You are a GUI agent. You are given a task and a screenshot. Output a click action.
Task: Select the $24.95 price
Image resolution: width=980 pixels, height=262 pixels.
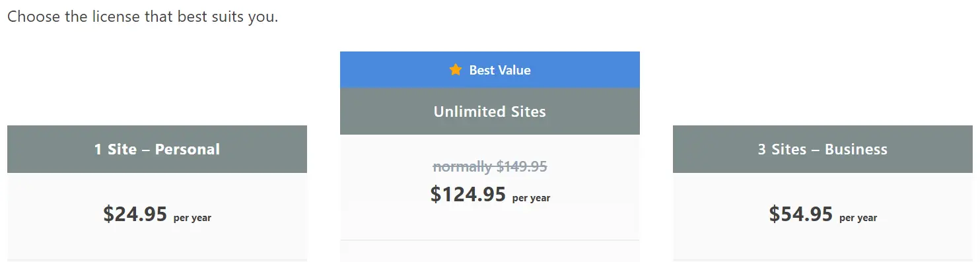click(x=135, y=214)
